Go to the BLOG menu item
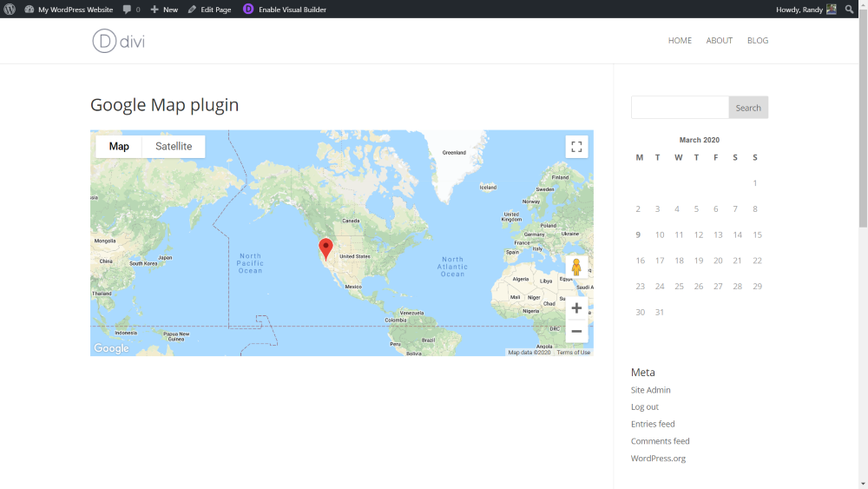The height and width of the screenshot is (489, 868). 757,41
